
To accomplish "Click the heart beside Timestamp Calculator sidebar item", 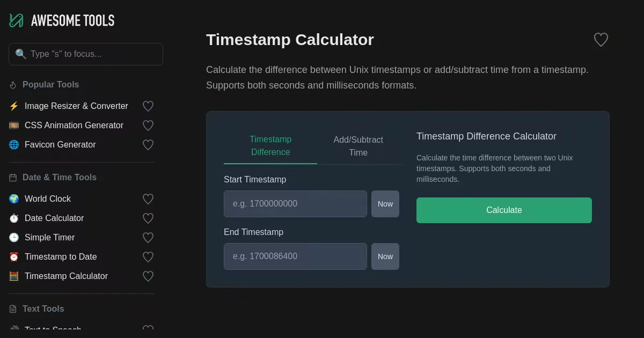I will 148,276.
